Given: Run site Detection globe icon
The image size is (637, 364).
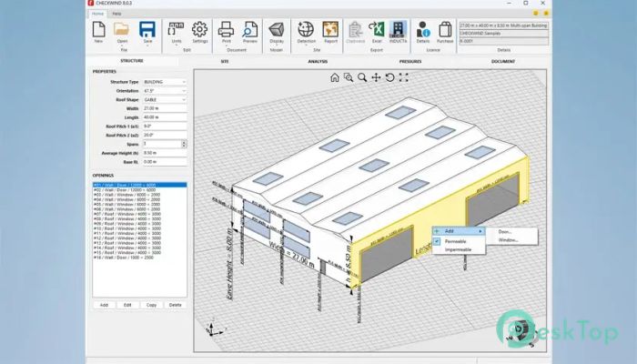Looking at the screenshot, I should click(306, 29).
